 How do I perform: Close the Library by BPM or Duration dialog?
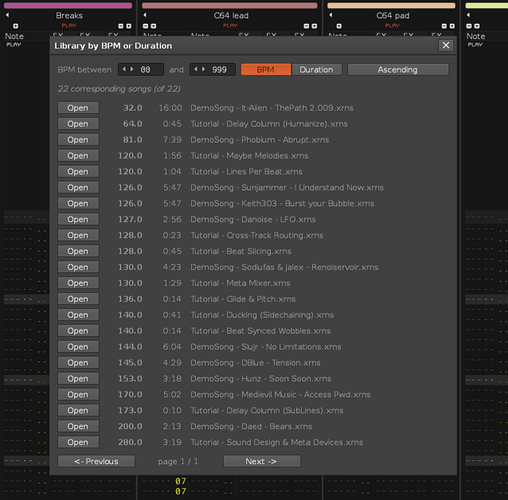446,45
